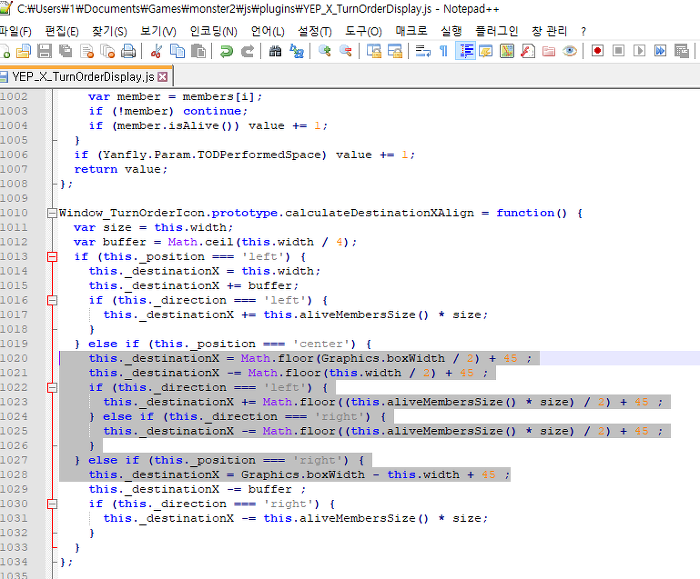Save all open files icon

click(x=66, y=51)
